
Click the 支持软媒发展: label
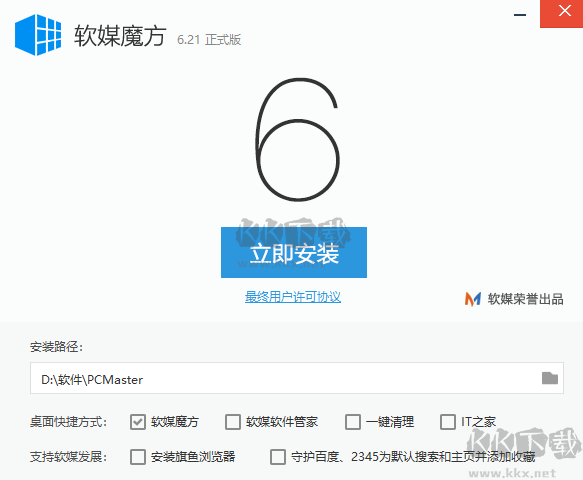(x=68, y=457)
